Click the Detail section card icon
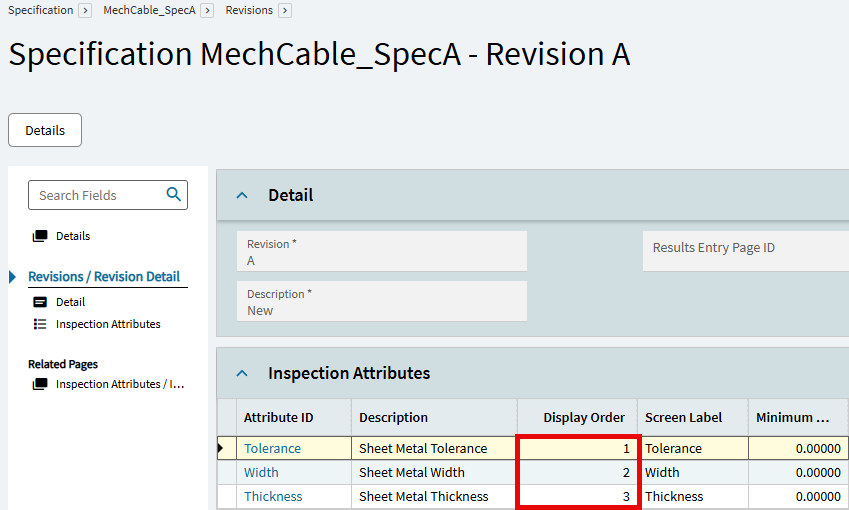The height and width of the screenshot is (510, 849). tap(40, 302)
